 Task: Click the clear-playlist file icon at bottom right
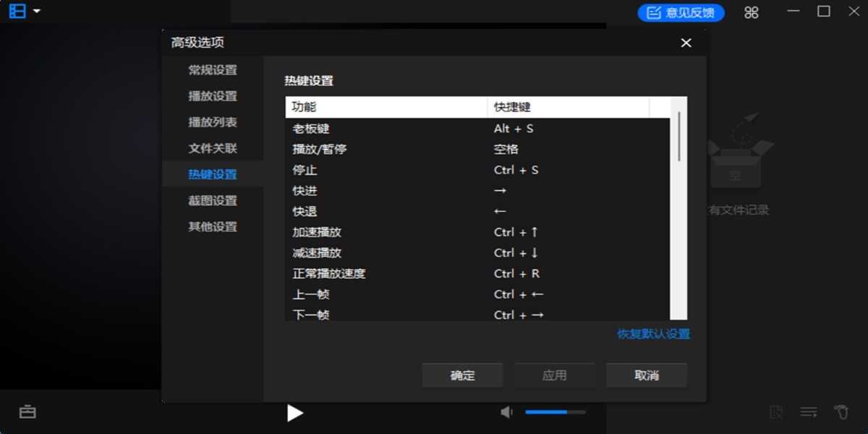[777, 412]
